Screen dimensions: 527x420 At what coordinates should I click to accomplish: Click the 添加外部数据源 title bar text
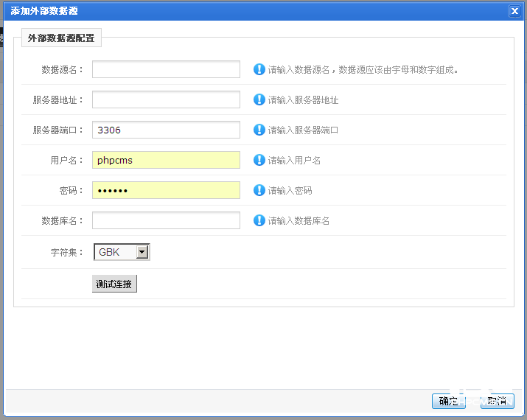pos(44,11)
